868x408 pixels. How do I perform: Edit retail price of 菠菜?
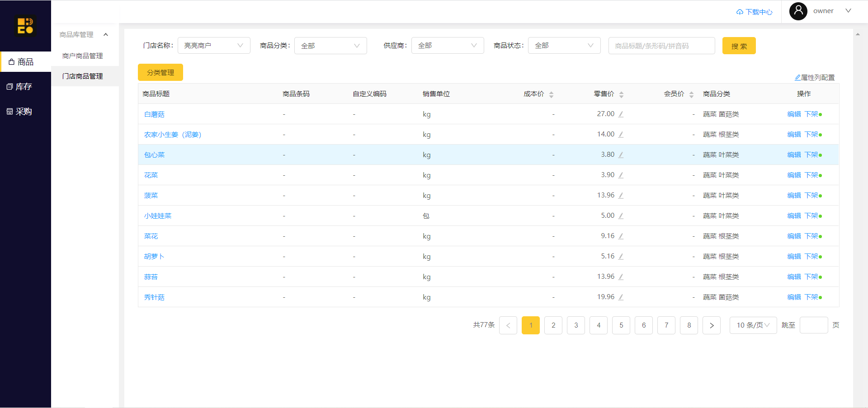click(x=621, y=196)
